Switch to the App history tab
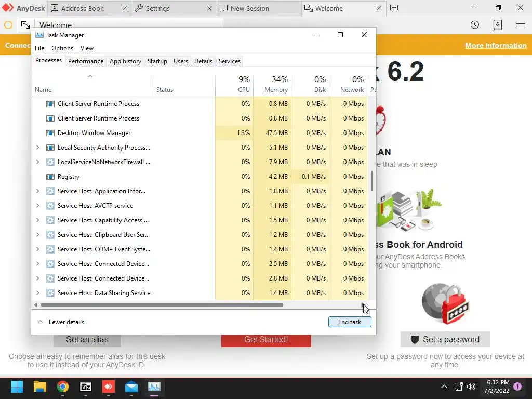Viewport: 532px width, 399px height. click(x=125, y=61)
